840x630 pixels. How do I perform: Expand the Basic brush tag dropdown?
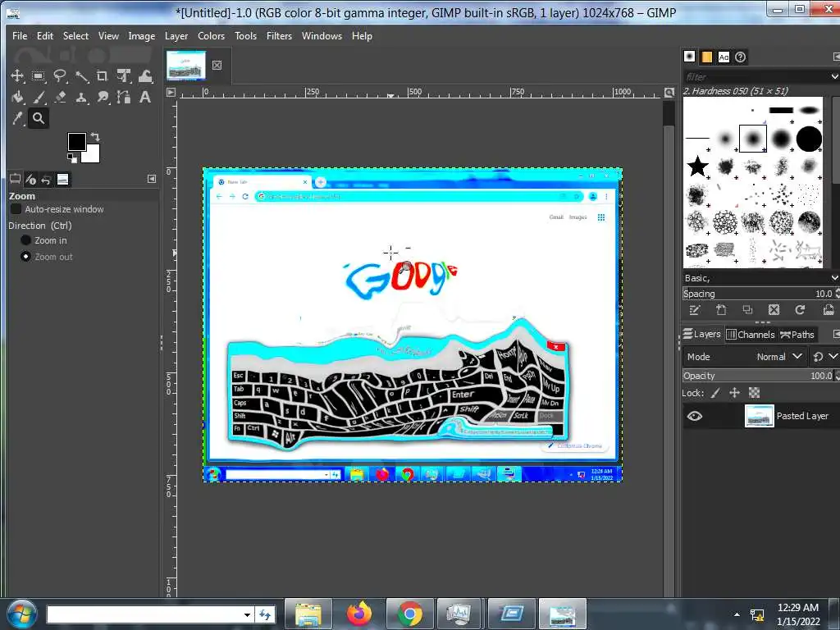834,277
